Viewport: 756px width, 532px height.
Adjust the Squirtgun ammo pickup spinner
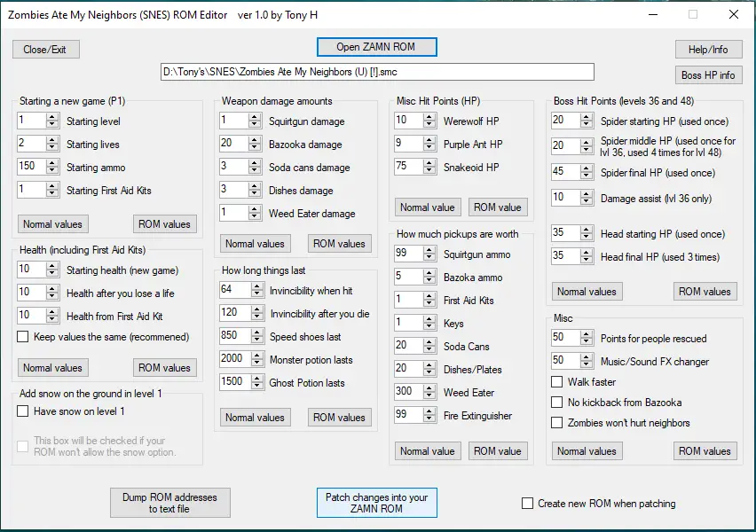(x=429, y=254)
